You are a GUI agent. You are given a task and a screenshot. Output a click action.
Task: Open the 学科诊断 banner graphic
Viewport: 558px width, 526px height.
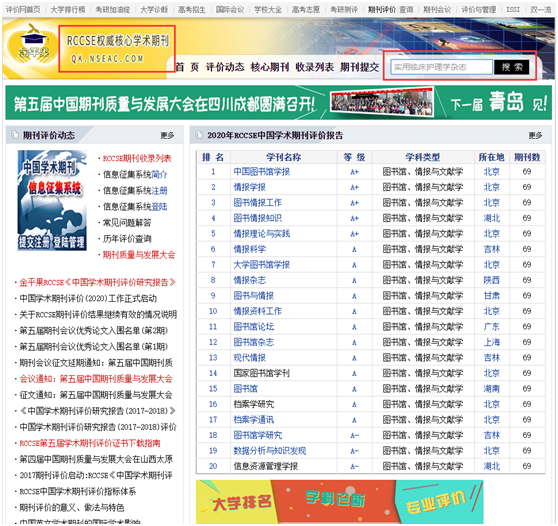[x=335, y=502]
